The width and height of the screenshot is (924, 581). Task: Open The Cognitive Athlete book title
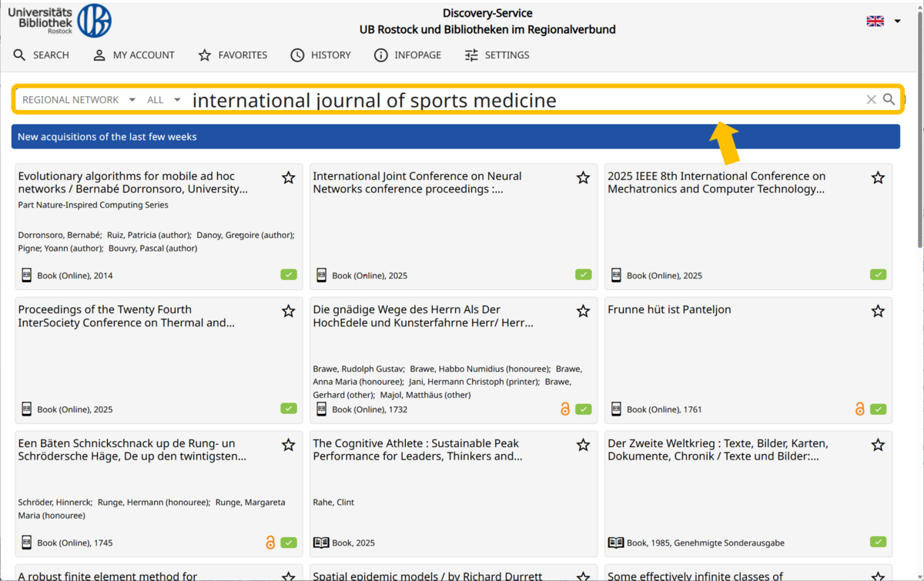[417, 449]
